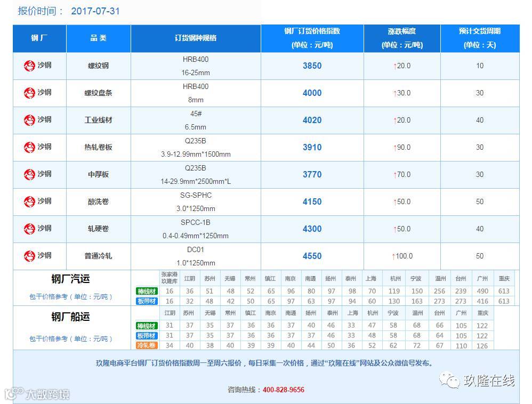The image size is (532, 404).
Task: Click price index 4020 for 工业线材
Action: click(312, 120)
